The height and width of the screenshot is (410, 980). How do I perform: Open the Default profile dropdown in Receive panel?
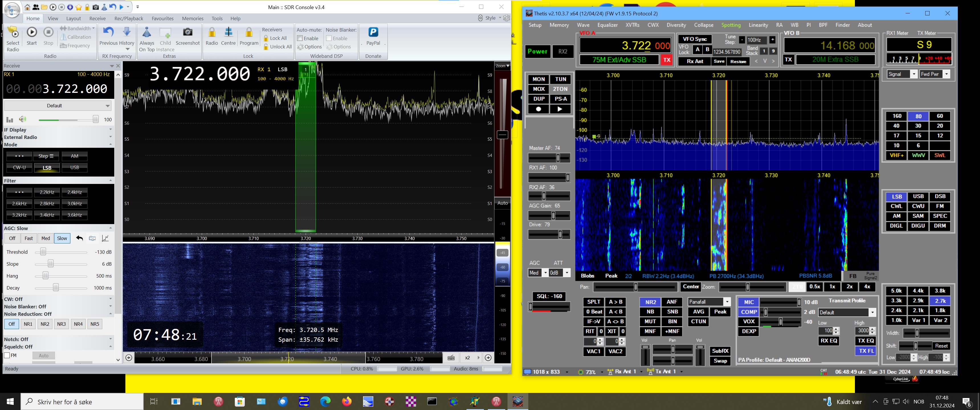point(58,106)
